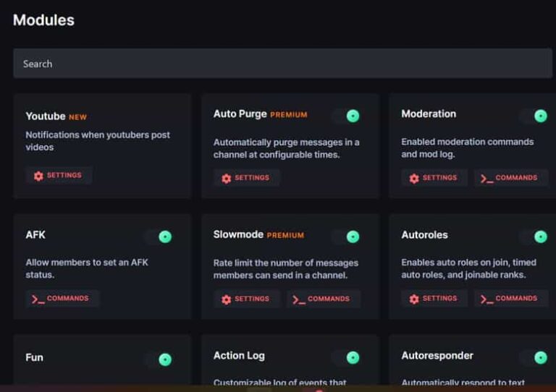Click the Autoroles commands terminal icon
556x392 pixels.
(x=486, y=299)
